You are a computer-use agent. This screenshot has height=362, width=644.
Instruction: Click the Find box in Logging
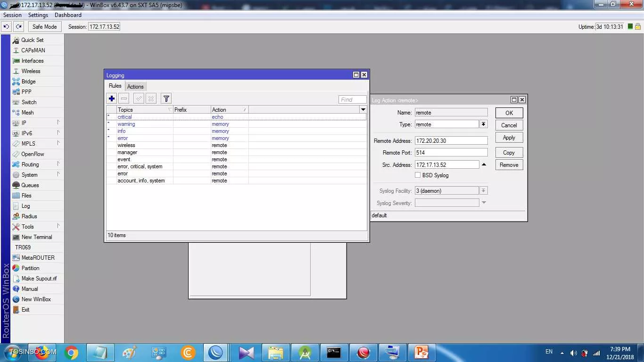(352, 99)
